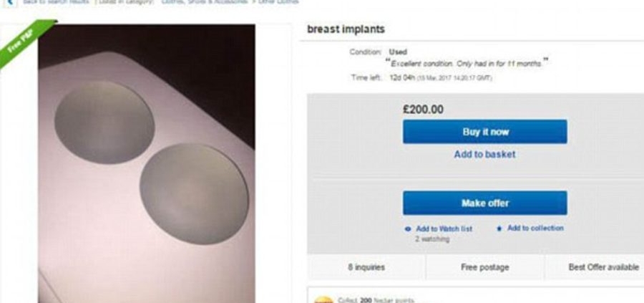Click the 2 watching text
Viewport: 644px width, 303px height.
tap(432, 239)
